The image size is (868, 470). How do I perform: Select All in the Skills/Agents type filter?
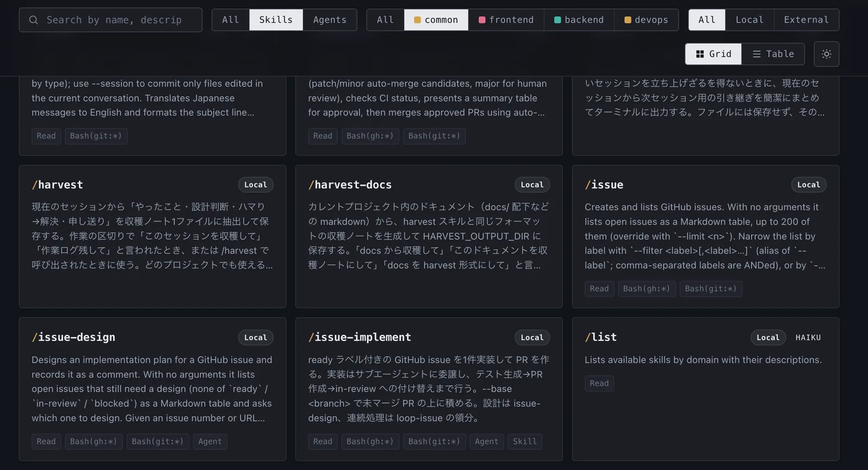coord(231,20)
